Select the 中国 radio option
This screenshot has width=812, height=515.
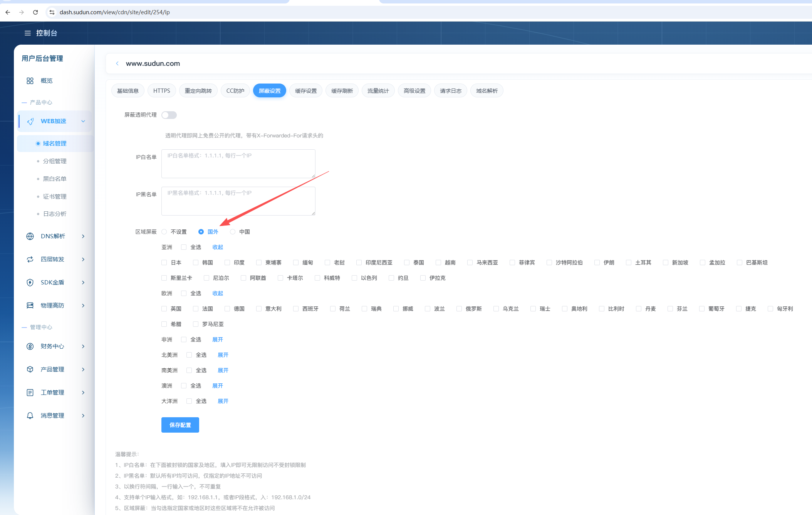[233, 232]
